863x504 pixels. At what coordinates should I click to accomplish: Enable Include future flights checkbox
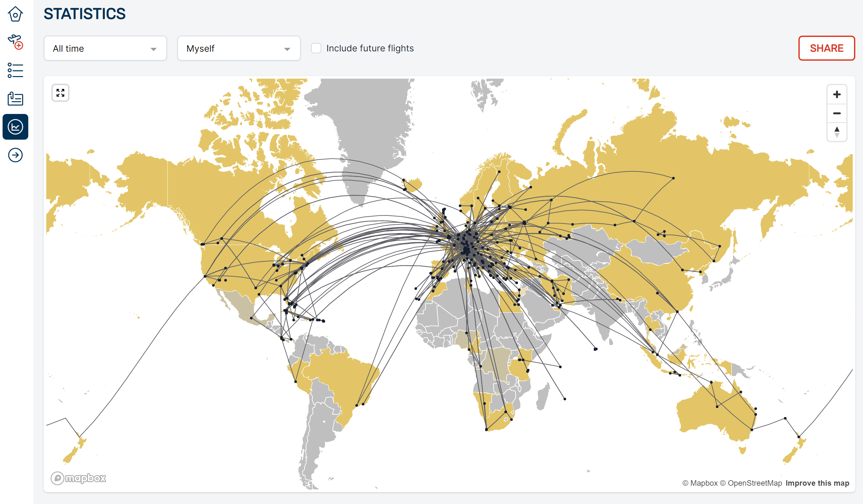pyautogui.click(x=316, y=48)
